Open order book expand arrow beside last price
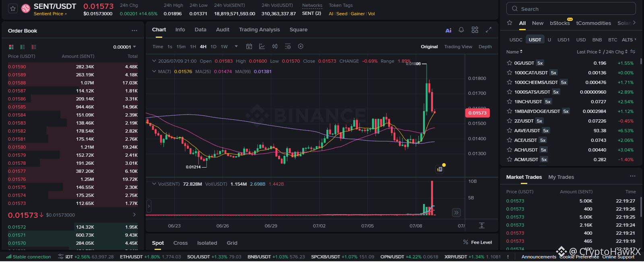 point(134,215)
